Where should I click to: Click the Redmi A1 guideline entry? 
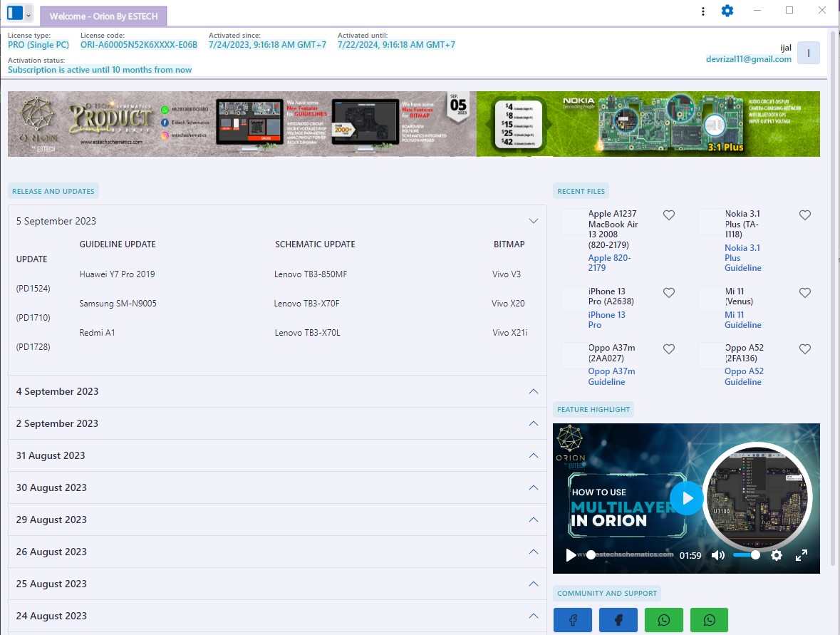(x=97, y=333)
